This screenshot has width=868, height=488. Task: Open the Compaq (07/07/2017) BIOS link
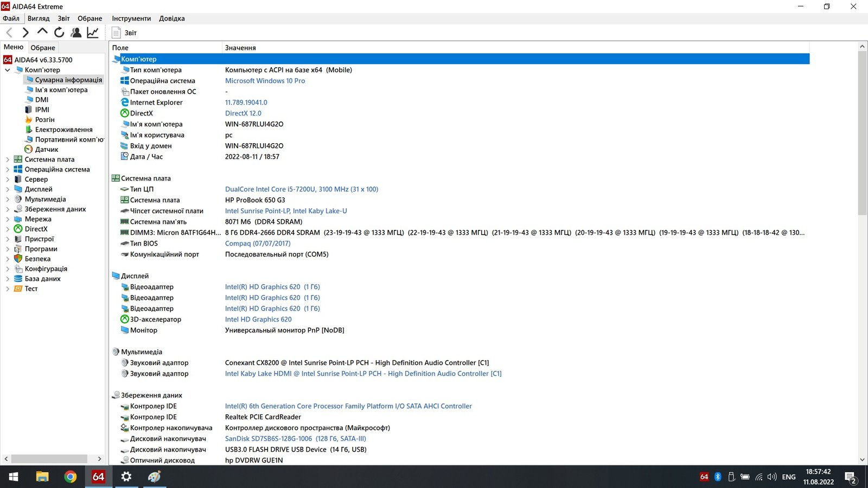pos(258,243)
